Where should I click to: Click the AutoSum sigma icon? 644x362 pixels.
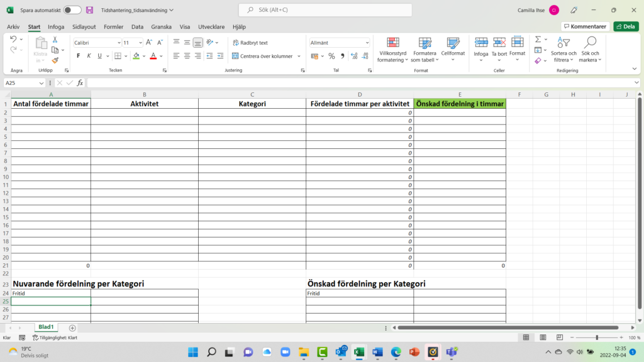(538, 40)
